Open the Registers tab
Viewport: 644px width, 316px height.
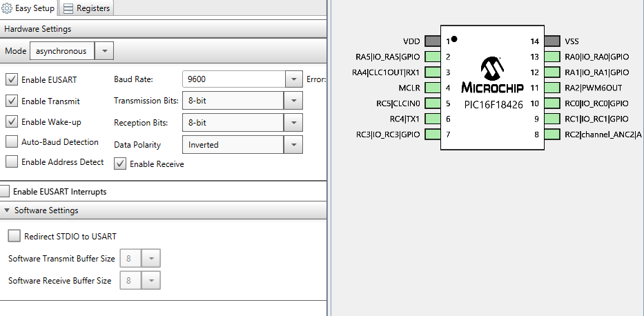click(87, 8)
